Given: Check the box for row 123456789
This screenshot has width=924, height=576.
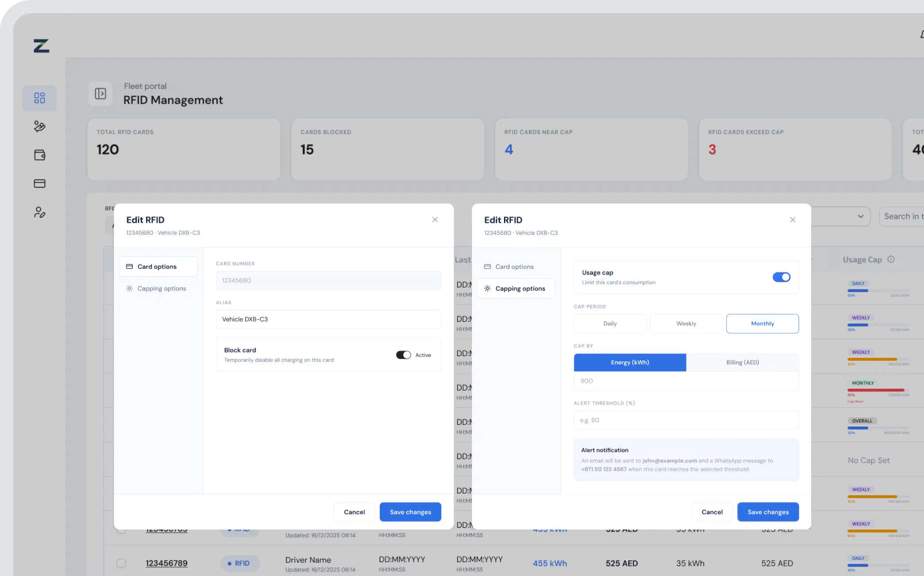Looking at the screenshot, I should click(x=121, y=563).
